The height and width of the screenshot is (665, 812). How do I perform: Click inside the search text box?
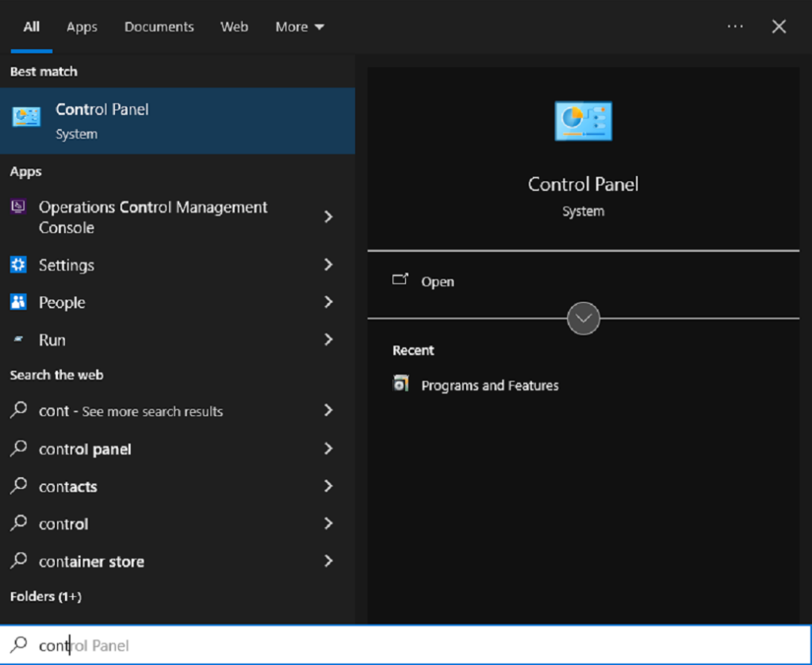396,645
